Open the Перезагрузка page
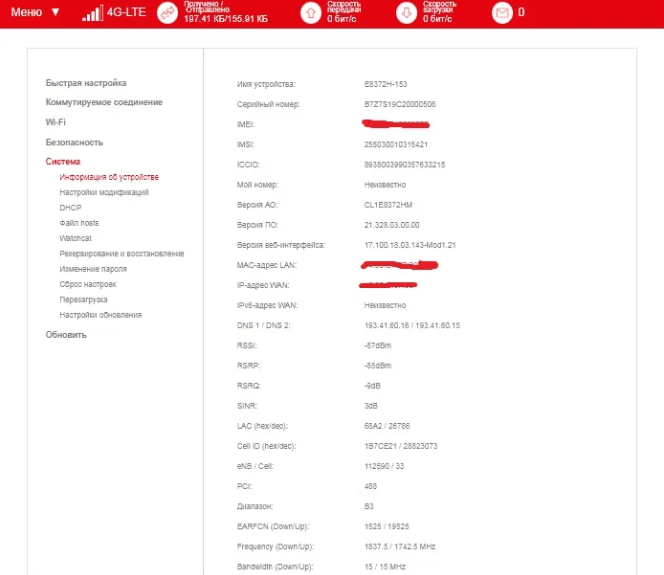 coord(83,299)
